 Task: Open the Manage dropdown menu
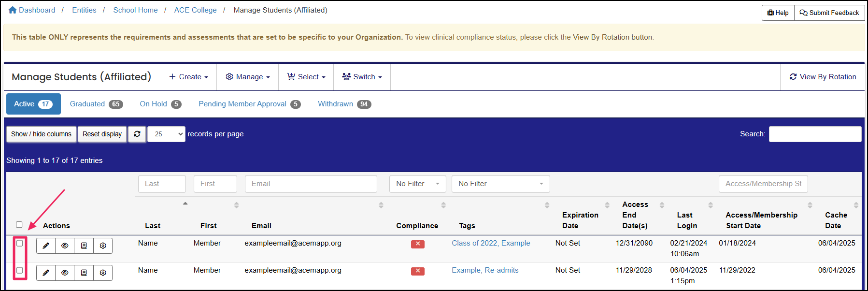tap(248, 77)
